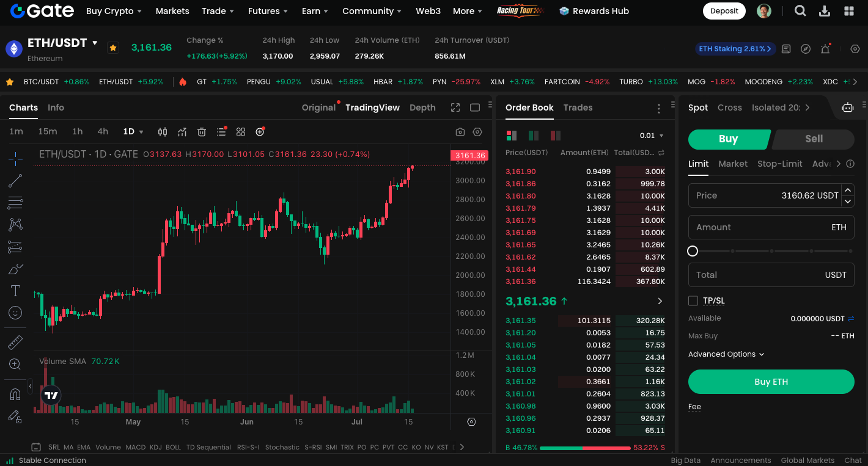Click the download app icon

tap(825, 11)
